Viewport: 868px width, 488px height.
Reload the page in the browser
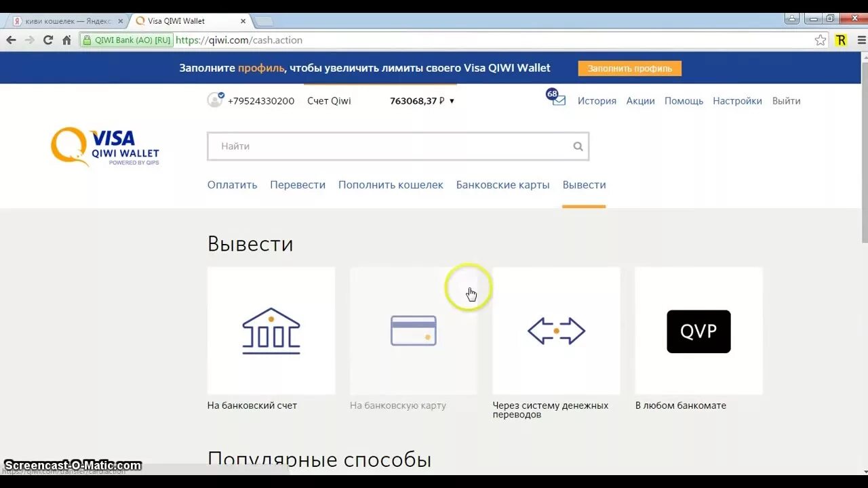click(x=47, y=40)
